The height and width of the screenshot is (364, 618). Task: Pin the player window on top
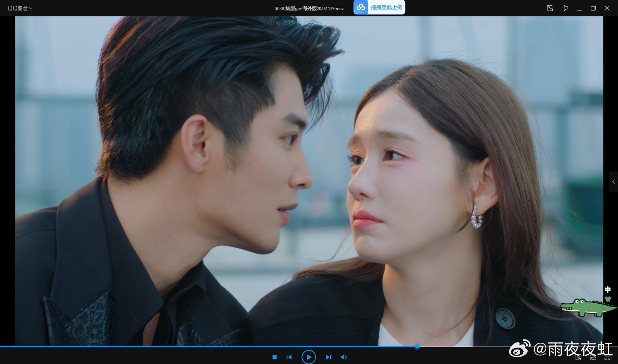(565, 8)
